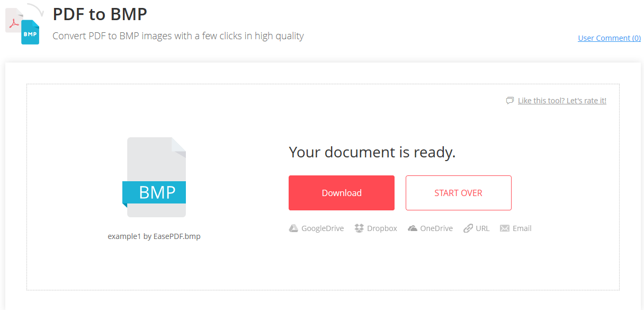Viewport: 644px width, 310px height.
Task: Click the speech bubble rating icon
Action: click(509, 100)
